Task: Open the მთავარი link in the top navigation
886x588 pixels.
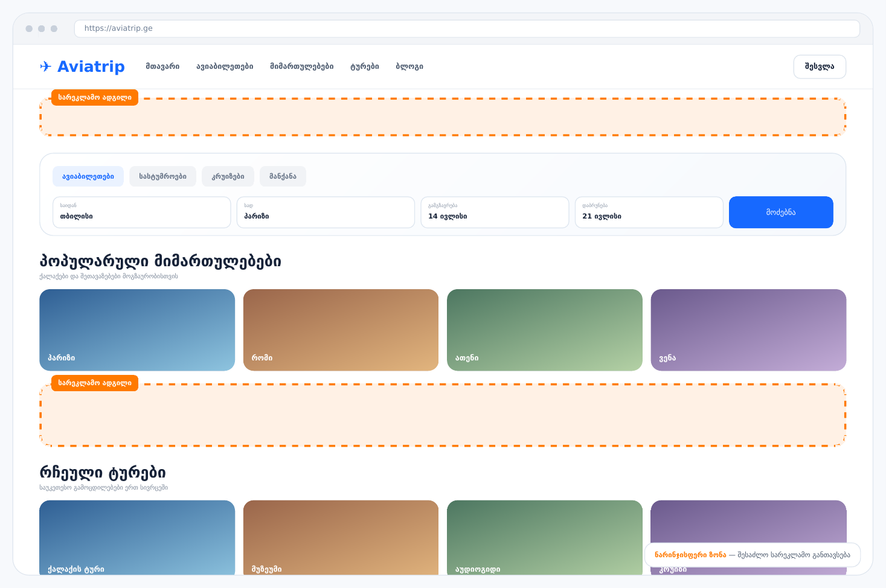Action: (162, 66)
